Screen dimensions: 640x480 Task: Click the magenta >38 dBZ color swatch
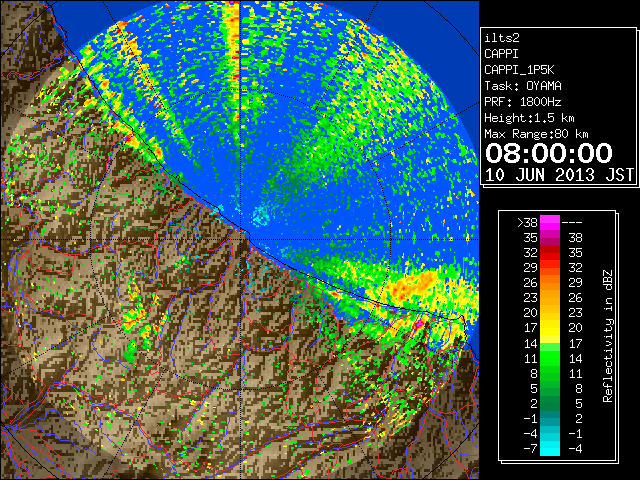click(x=550, y=222)
